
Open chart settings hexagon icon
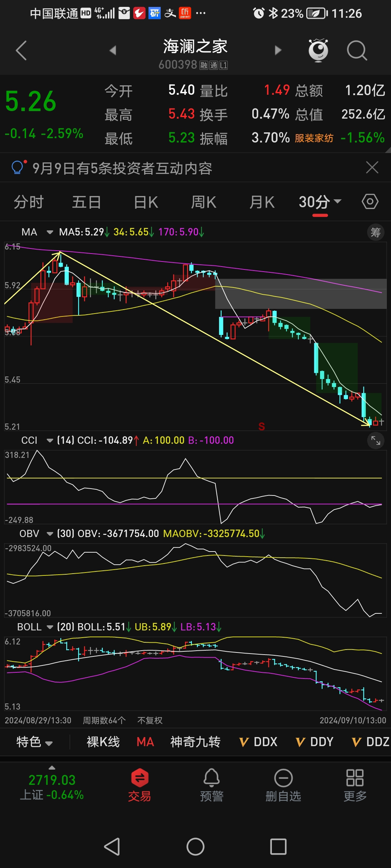[x=370, y=201]
